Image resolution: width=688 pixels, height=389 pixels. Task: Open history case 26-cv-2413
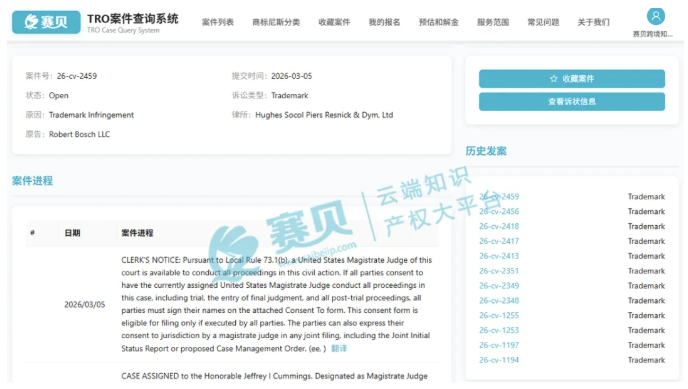pos(499,256)
